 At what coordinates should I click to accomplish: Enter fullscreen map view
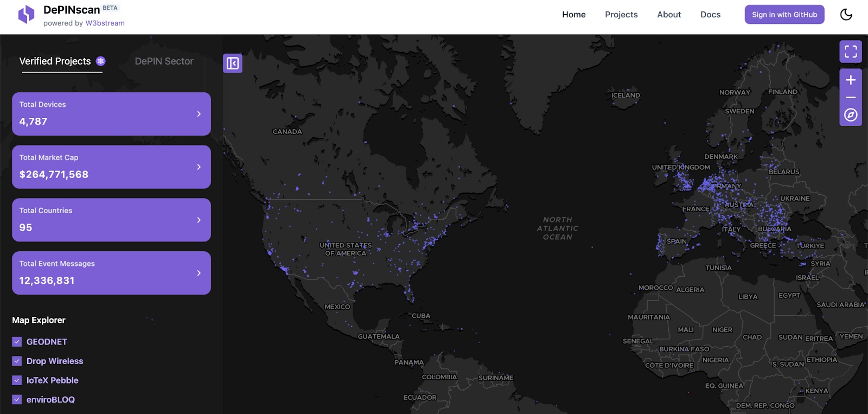[851, 52]
